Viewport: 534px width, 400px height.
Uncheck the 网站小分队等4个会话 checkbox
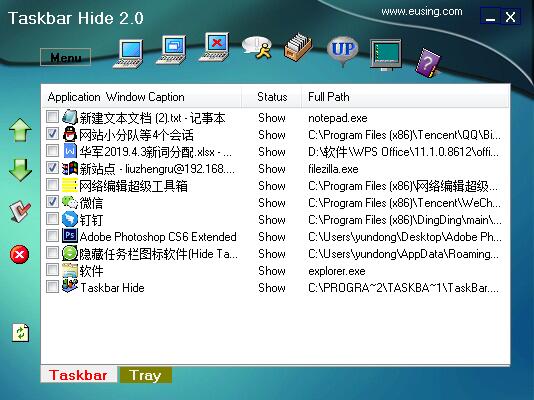tap(52, 133)
